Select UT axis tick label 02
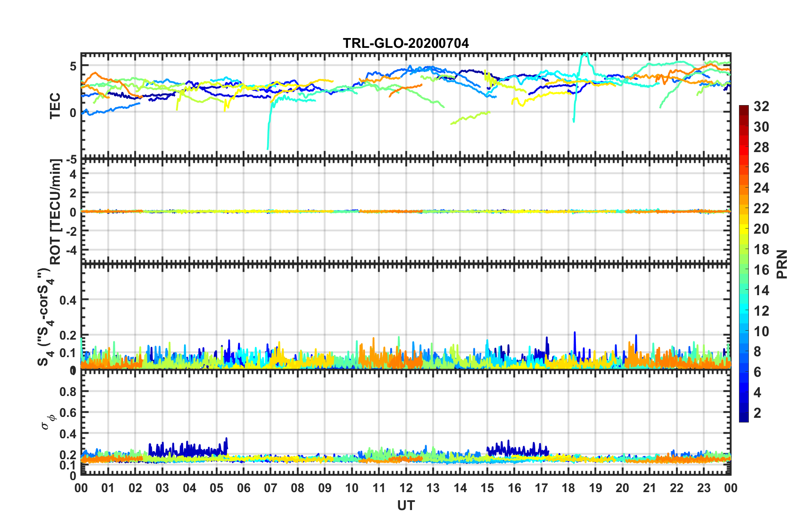812x528 pixels. pyautogui.click(x=135, y=488)
